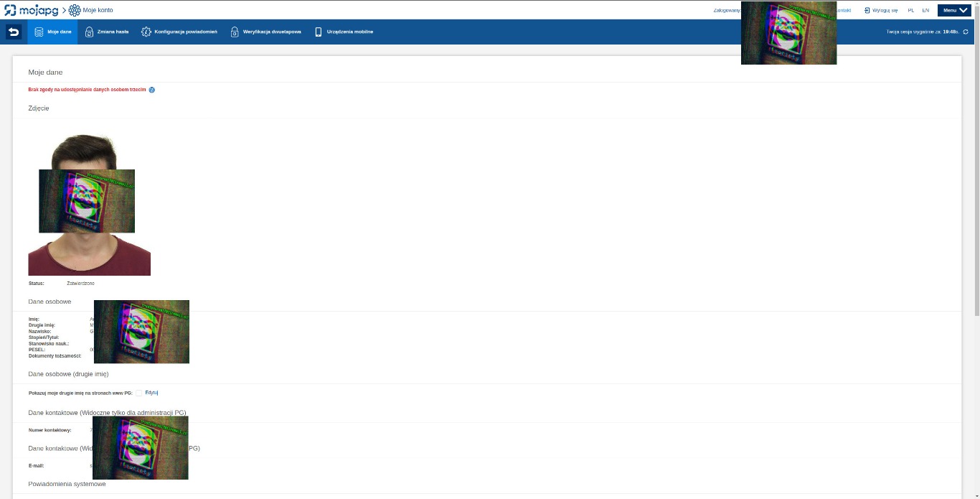Click the padlock icon for Zmiana hasła
Image resolution: width=980 pixels, height=499 pixels.
(89, 32)
